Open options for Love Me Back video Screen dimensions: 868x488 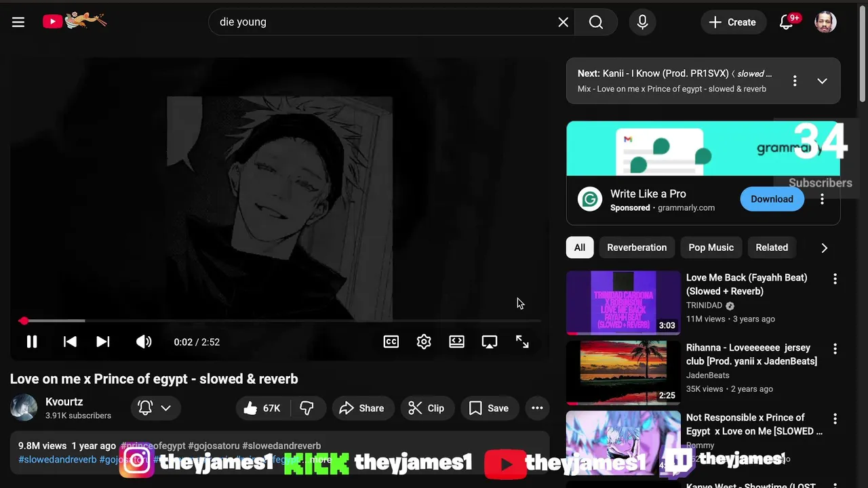click(x=835, y=279)
